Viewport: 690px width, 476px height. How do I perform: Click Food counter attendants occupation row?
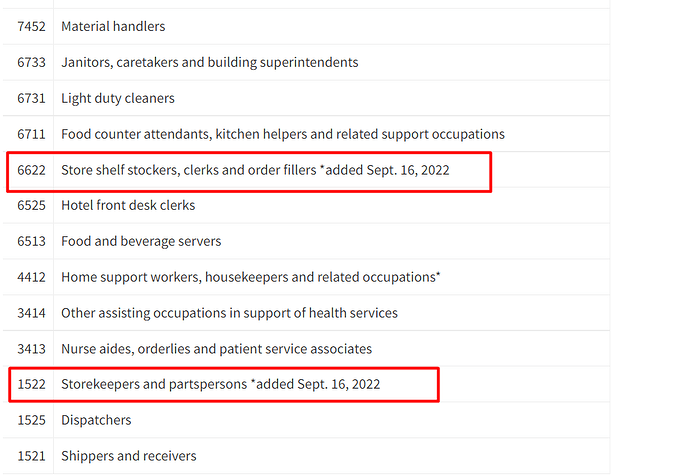[x=282, y=134]
